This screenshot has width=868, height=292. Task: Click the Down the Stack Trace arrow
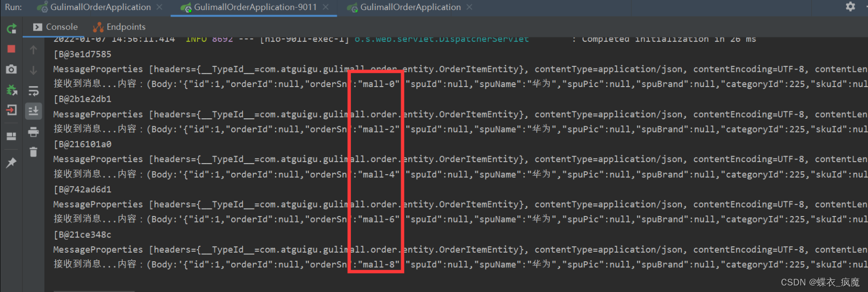[x=33, y=70]
